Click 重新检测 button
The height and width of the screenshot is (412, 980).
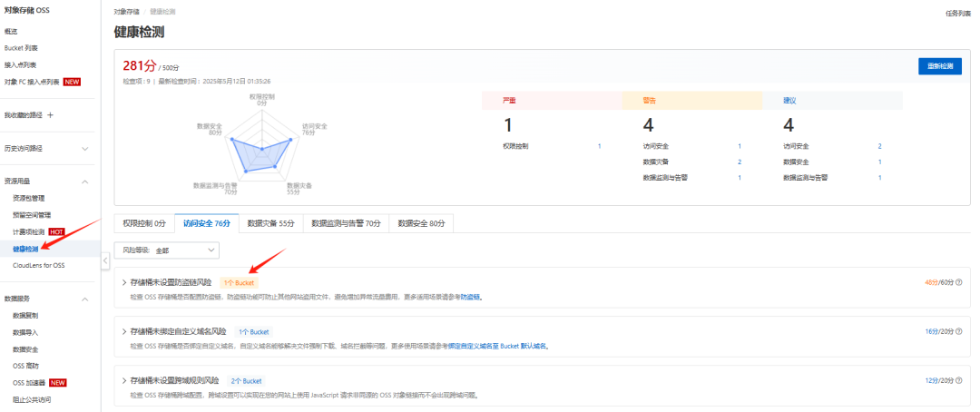tap(939, 66)
